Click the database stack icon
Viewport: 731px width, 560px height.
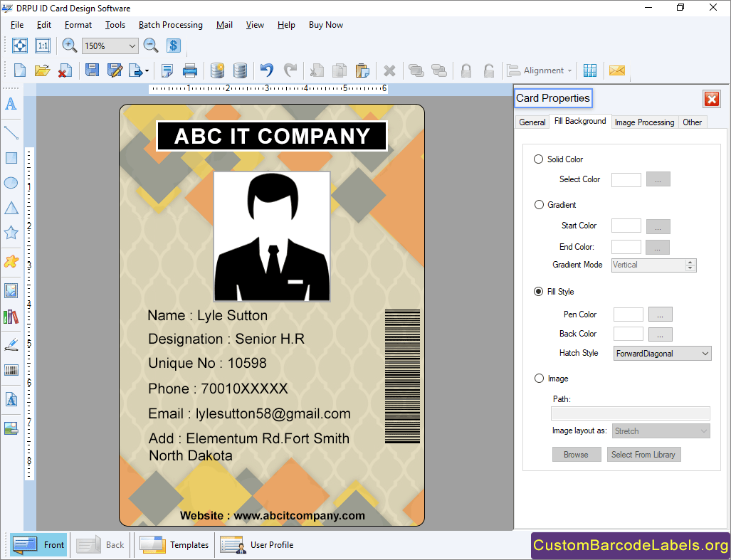click(240, 70)
